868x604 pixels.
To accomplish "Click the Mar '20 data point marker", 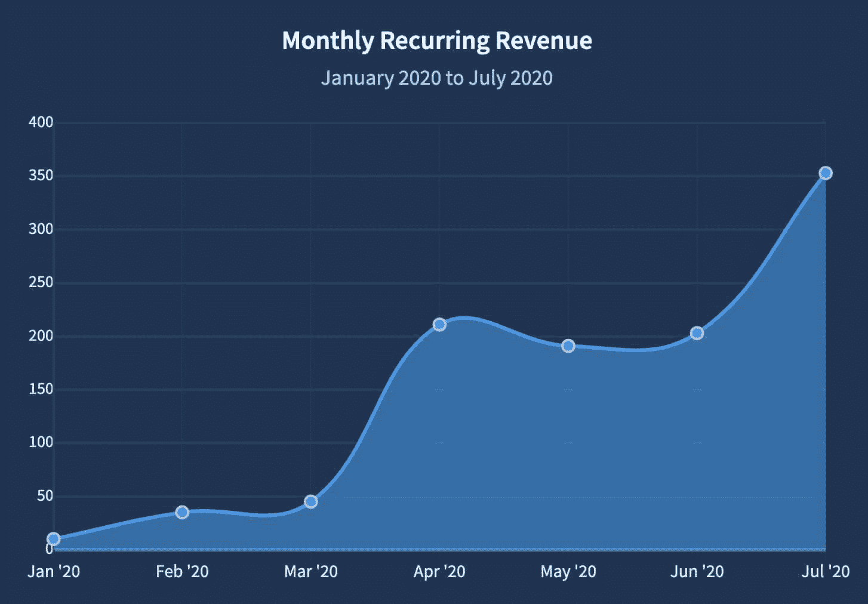I will [311, 502].
